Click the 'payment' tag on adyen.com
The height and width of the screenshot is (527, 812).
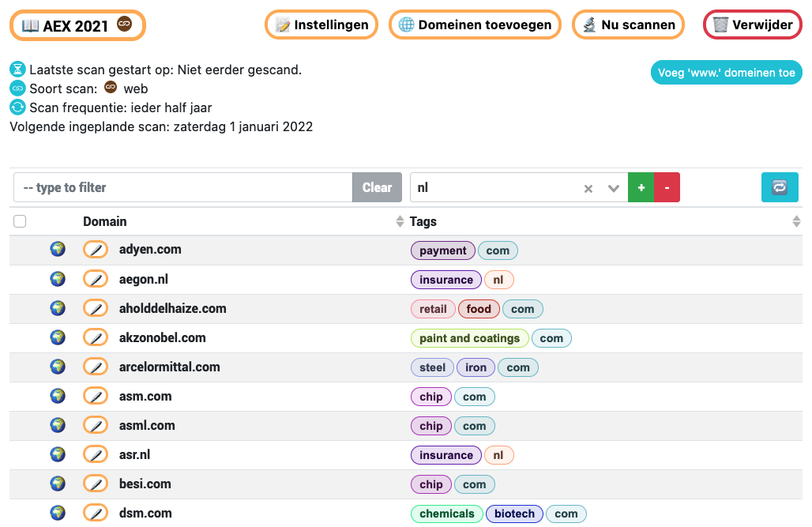click(443, 250)
